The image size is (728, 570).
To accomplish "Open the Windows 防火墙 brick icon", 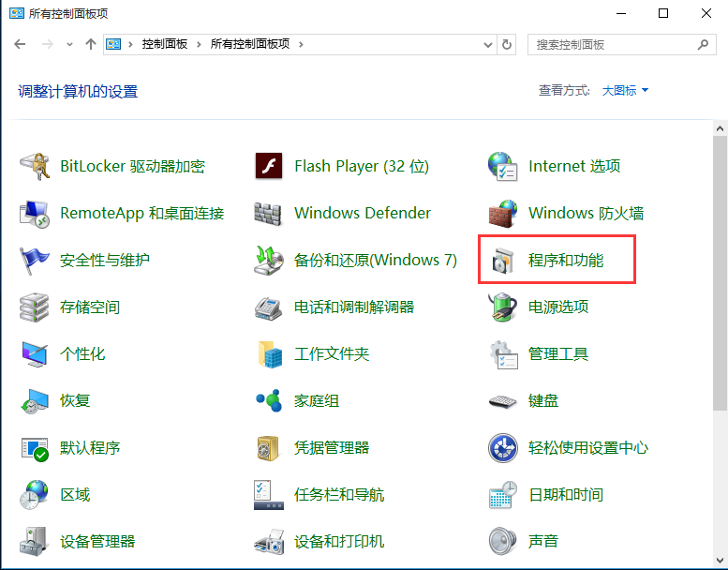I will coord(503,213).
